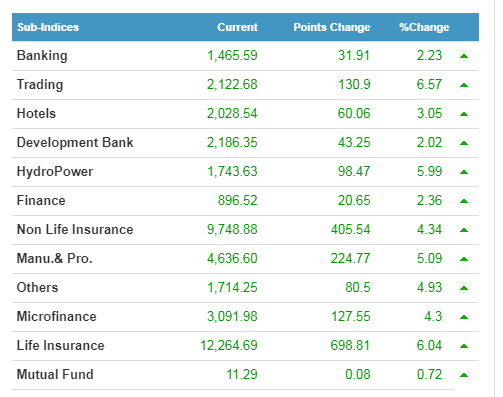Click the Points Change column header
This screenshot has height=397, width=503.
(x=332, y=27)
